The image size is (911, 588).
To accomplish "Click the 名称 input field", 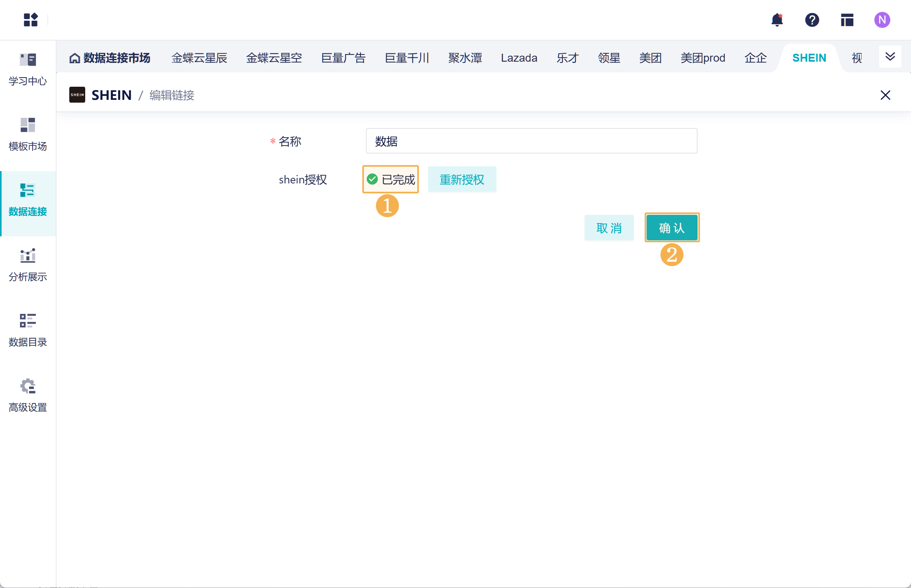I will point(531,141).
